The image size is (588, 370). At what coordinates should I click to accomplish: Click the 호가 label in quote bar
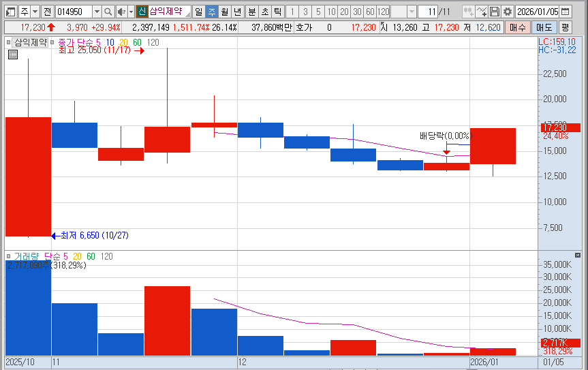click(304, 27)
